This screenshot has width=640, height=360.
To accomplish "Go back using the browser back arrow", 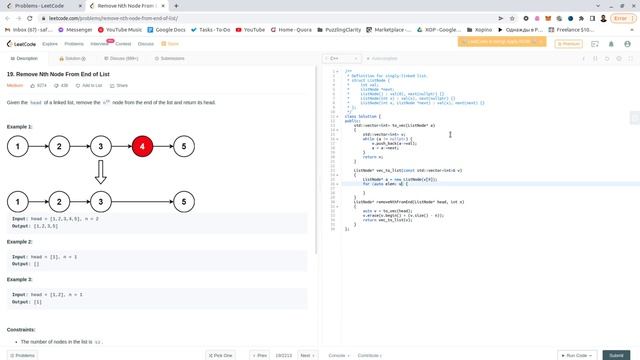I will pos(7,18).
